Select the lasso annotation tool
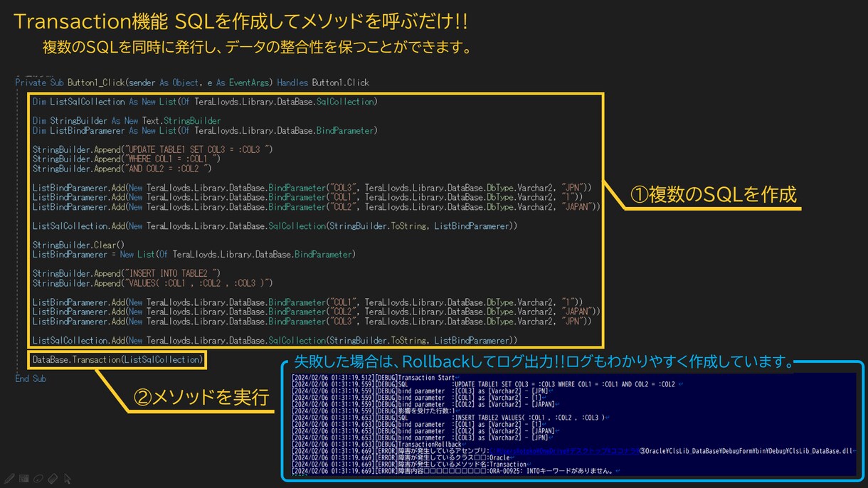The image size is (868, 488). 38,478
